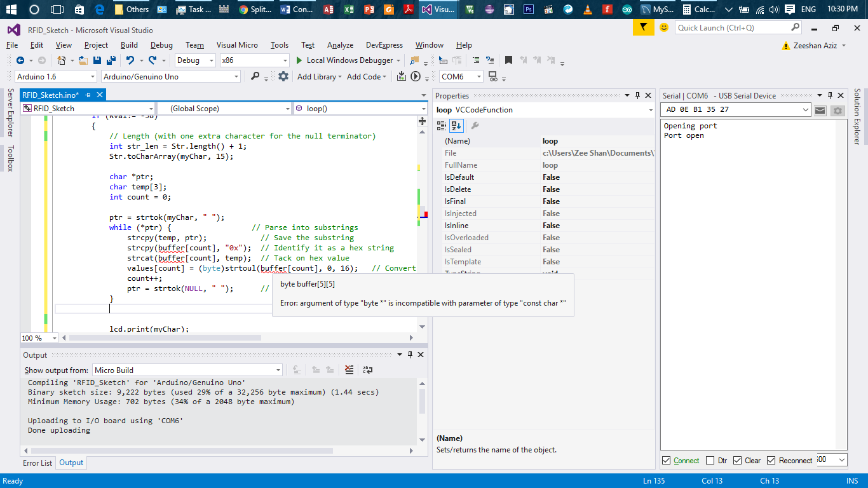This screenshot has height=488, width=868.
Task: Click the Visual Micro upload icon
Action: coord(402,76)
